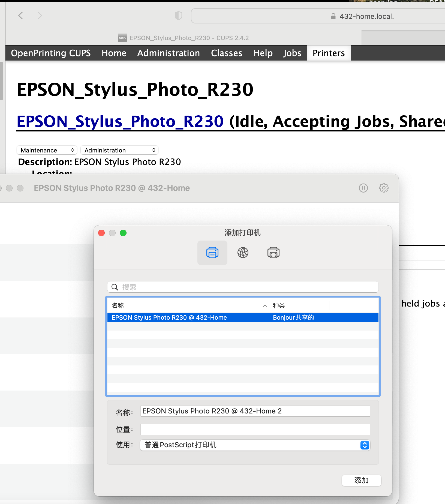
Task: Click the Safari address bar
Action: [318, 16]
